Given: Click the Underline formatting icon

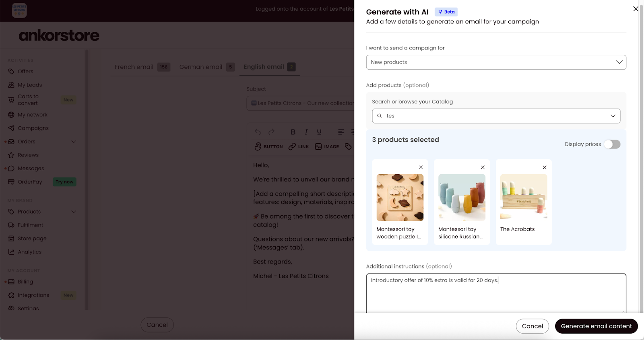Looking at the screenshot, I should (x=319, y=132).
